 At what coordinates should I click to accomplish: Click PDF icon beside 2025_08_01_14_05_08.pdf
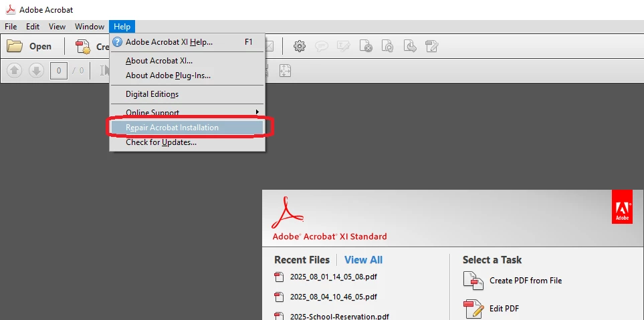pyautogui.click(x=279, y=277)
